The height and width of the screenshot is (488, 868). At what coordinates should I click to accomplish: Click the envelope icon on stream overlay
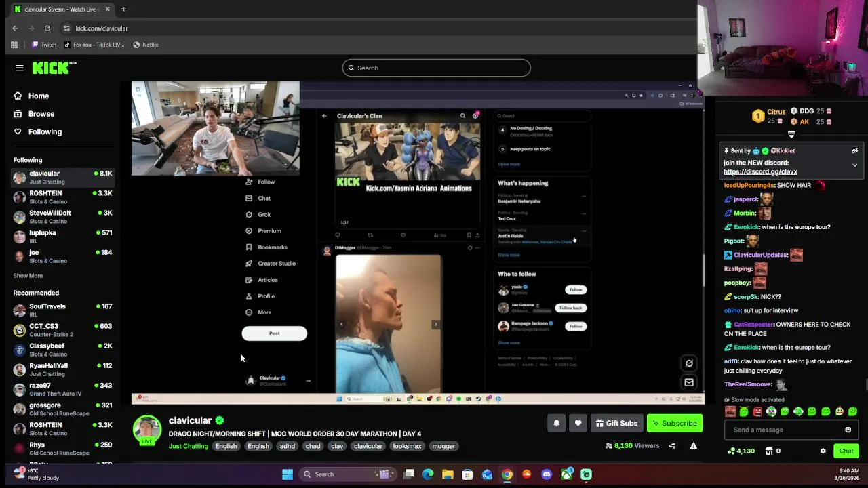(689, 382)
